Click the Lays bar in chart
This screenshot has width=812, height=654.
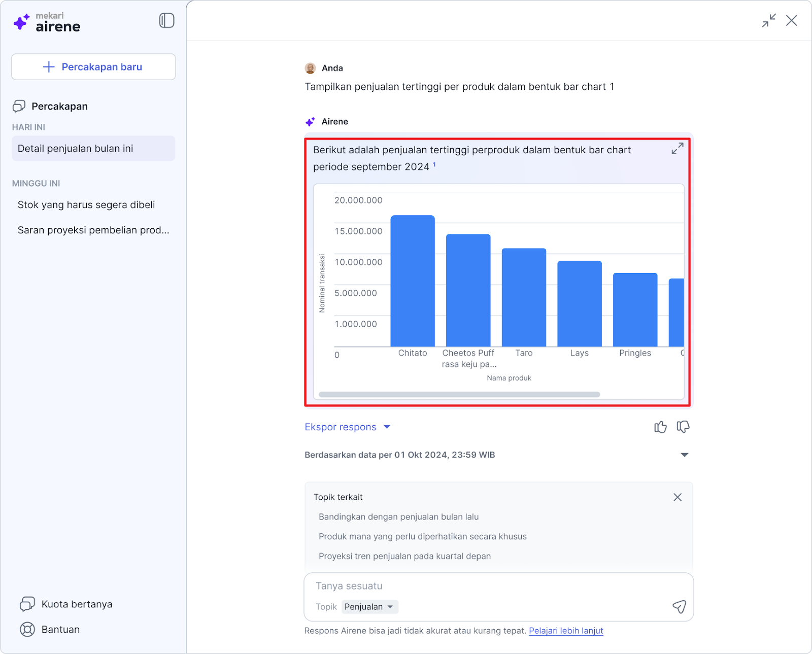[x=580, y=304]
